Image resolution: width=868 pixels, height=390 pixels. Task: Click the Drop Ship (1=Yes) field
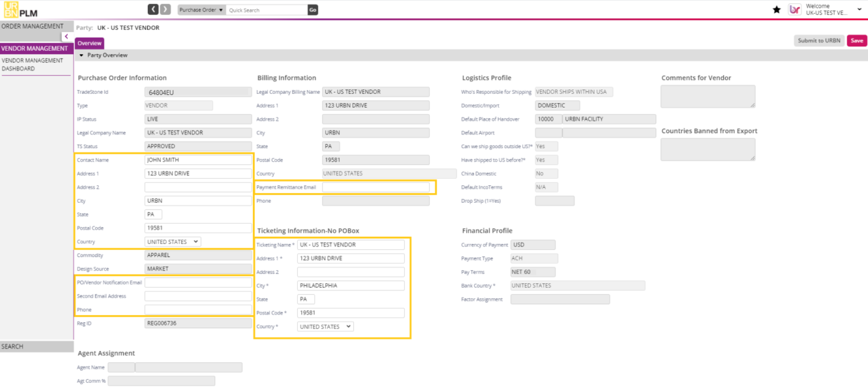point(555,201)
